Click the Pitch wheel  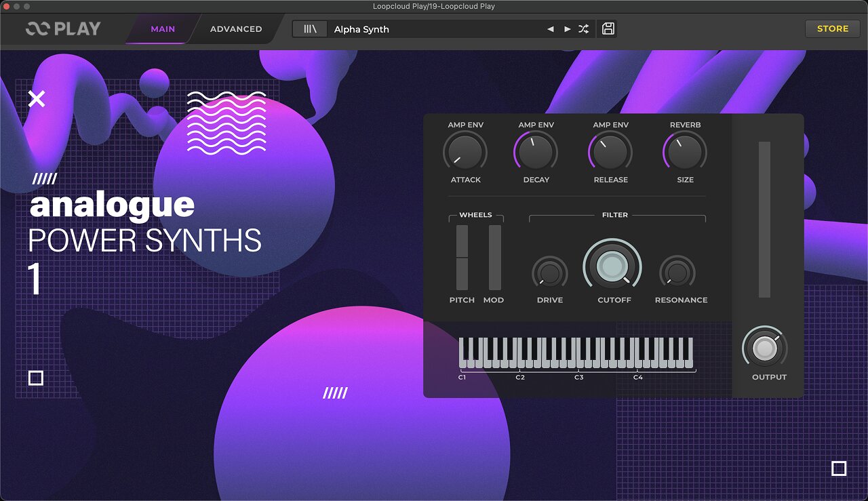[x=462, y=258]
